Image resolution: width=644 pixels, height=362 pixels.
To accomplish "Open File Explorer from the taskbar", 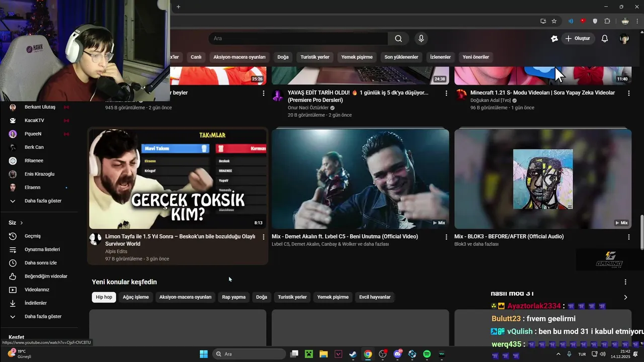I will [x=324, y=354].
